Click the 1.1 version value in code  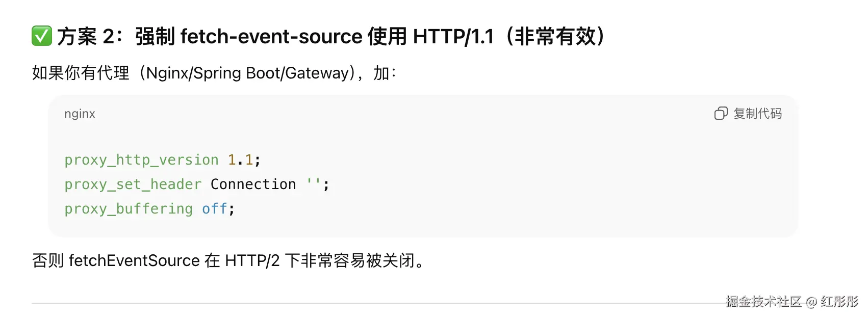(x=240, y=160)
